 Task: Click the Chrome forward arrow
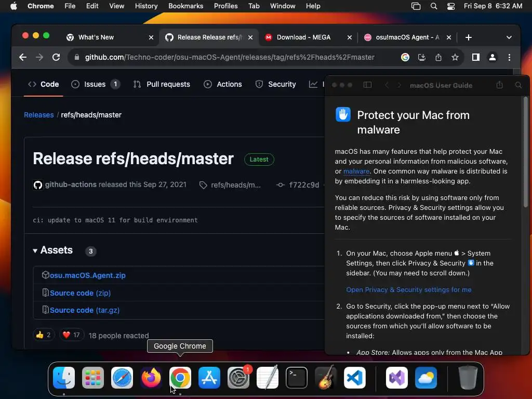pyautogui.click(x=39, y=57)
